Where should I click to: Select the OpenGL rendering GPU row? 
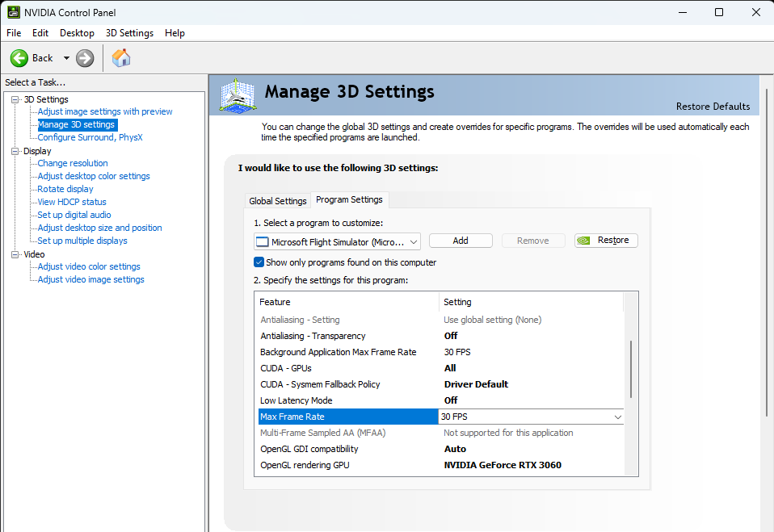[x=441, y=466]
